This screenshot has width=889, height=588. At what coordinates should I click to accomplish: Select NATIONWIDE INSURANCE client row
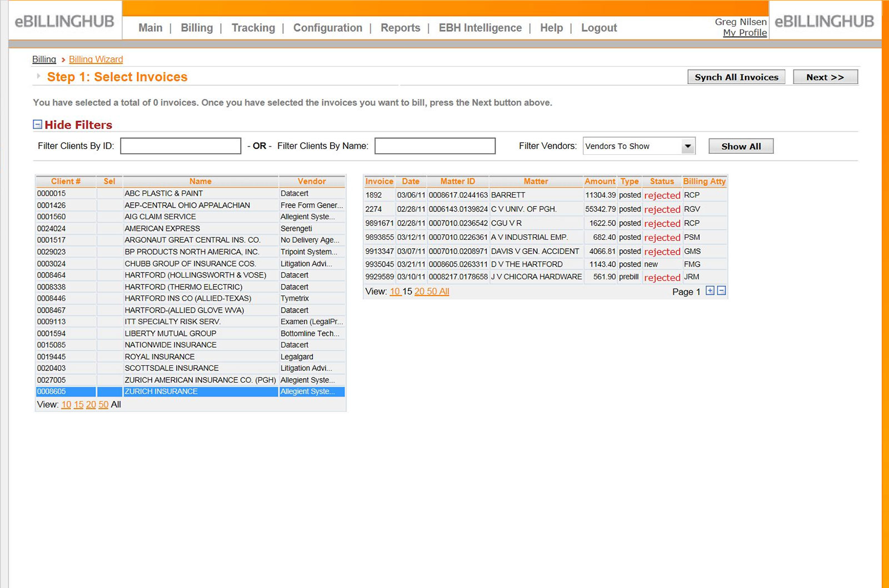click(190, 345)
